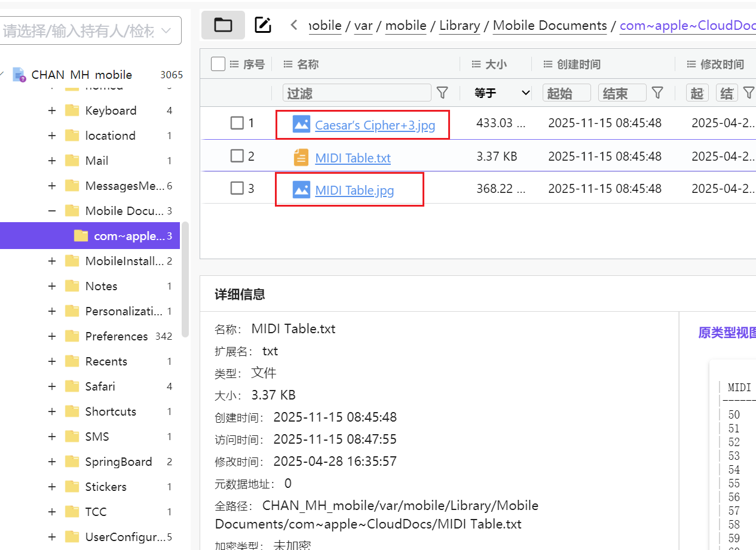Tick the select-all checkbox in header
756x550 pixels.
218,64
